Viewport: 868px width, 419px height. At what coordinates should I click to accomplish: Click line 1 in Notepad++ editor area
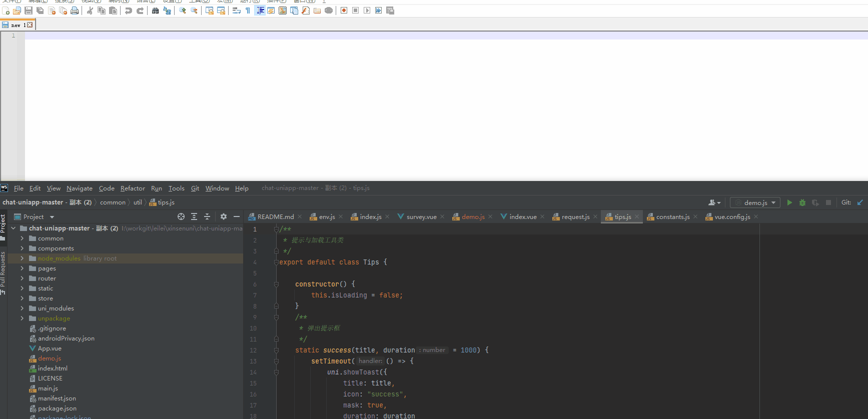446,35
